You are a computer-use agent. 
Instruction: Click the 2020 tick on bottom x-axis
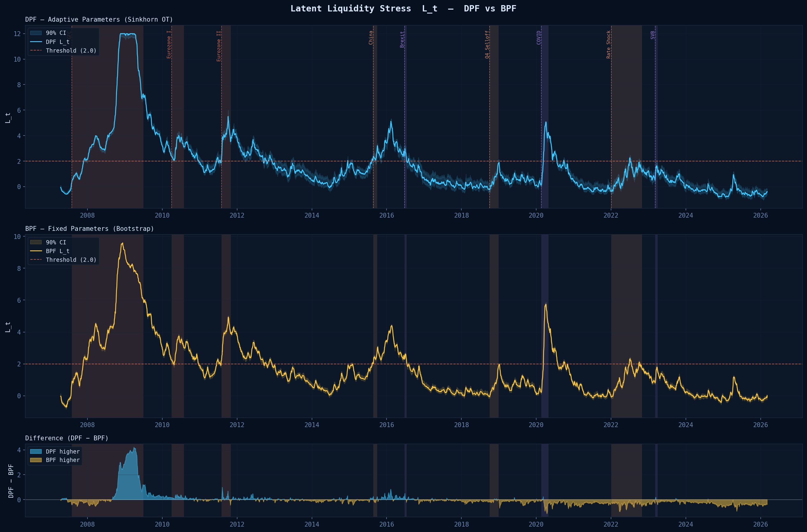536,524
